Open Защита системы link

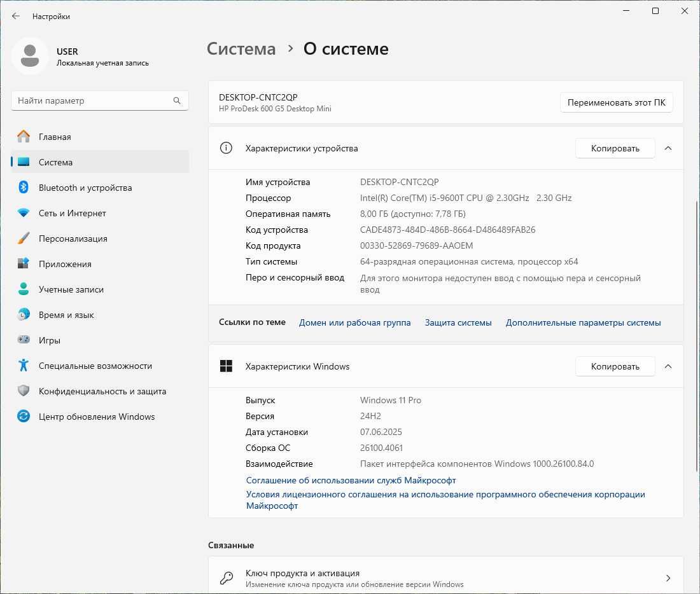[x=458, y=322]
